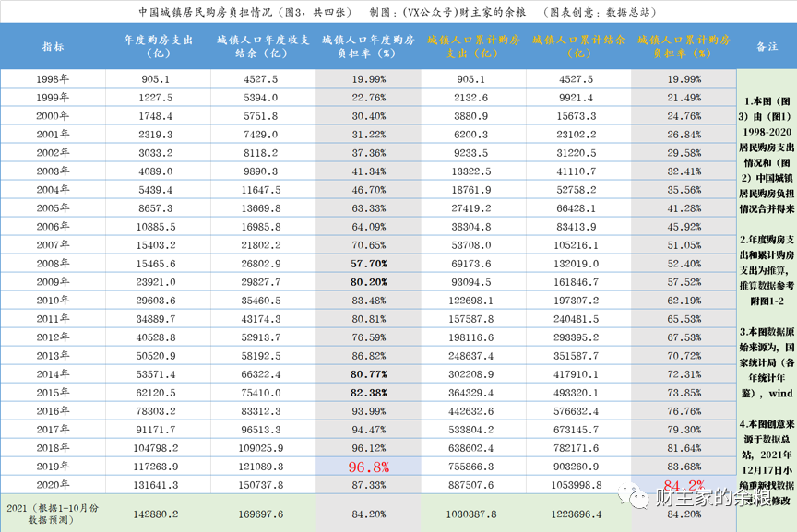This screenshot has width=797, height=532.
Task: Select the 2019年 row label
Action: coord(53,467)
